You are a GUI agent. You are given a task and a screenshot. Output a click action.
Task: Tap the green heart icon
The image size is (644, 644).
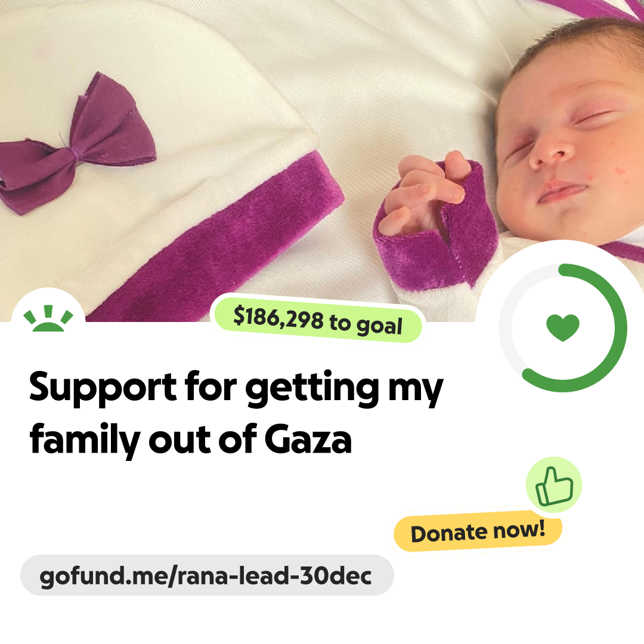pos(563,327)
